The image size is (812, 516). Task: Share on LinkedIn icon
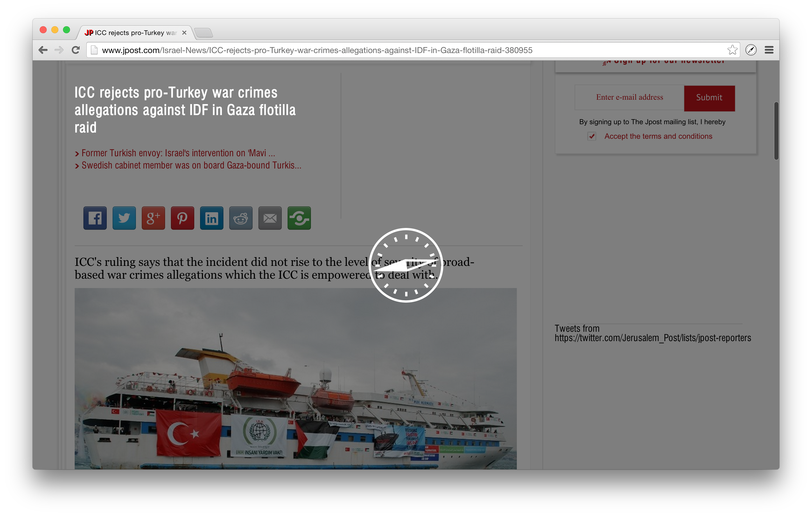[x=211, y=218]
